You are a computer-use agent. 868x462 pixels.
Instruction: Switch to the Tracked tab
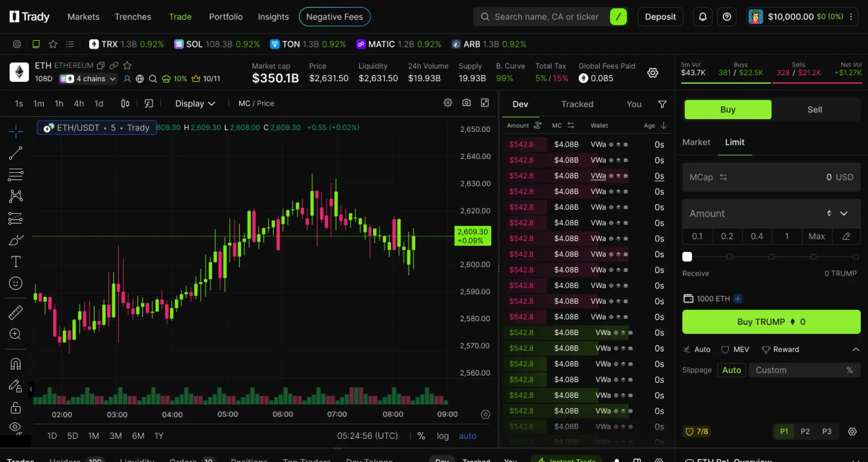coord(577,104)
